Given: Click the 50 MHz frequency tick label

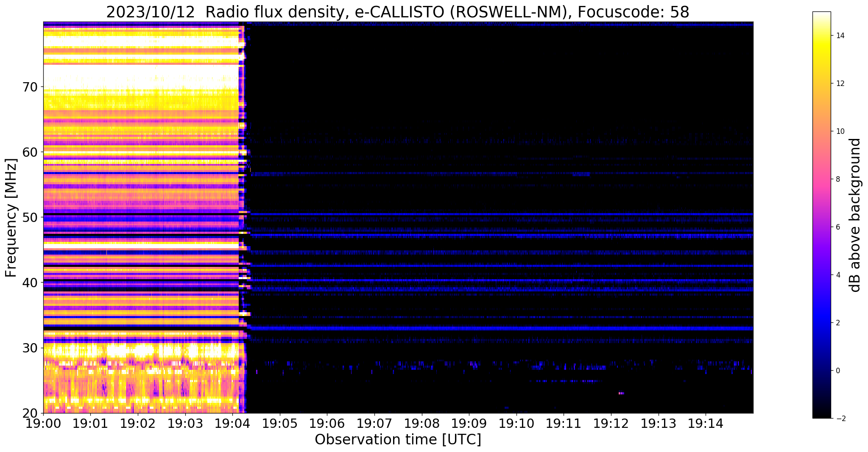Looking at the screenshot, I should click(30, 217).
